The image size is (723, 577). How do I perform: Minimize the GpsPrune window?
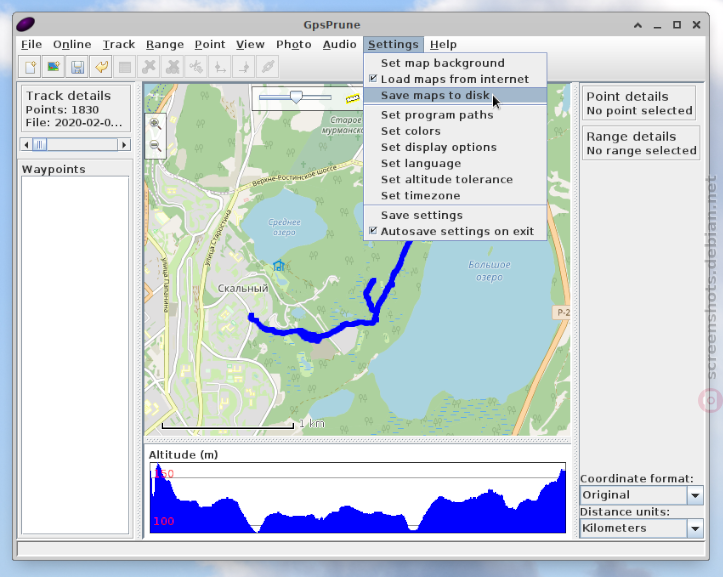[x=657, y=25]
